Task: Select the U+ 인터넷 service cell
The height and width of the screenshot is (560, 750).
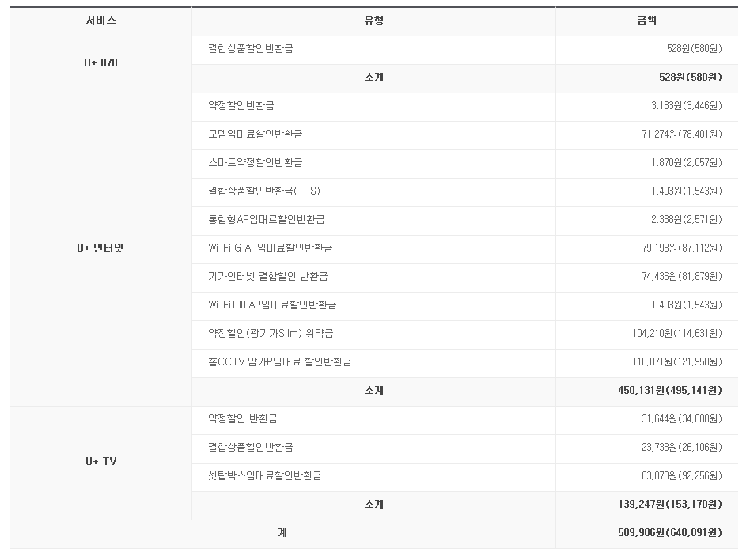Action: (x=100, y=248)
